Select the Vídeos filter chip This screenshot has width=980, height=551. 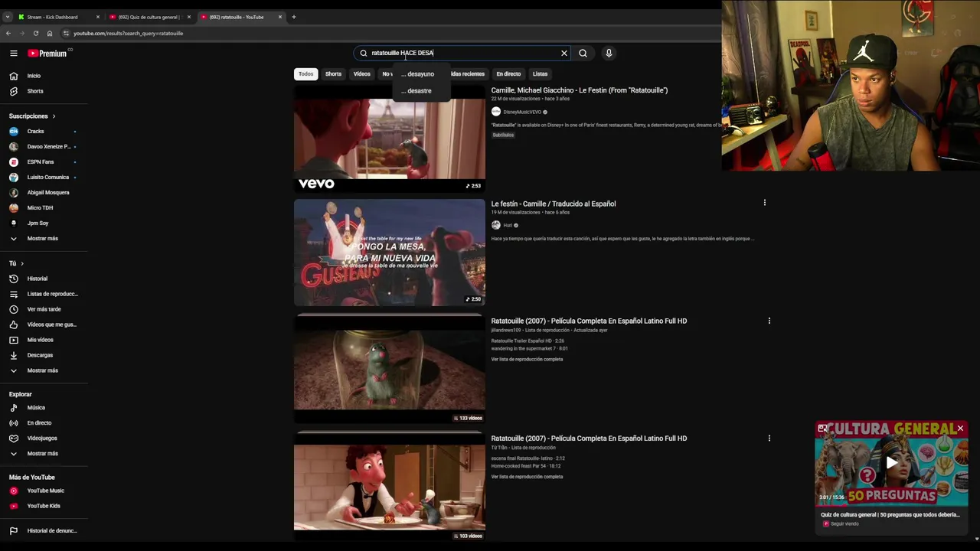coord(361,74)
